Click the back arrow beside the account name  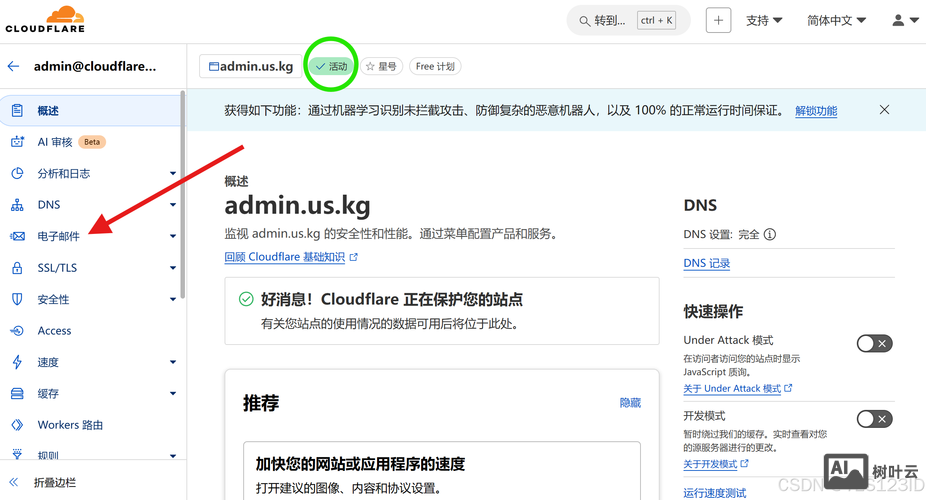click(x=14, y=67)
